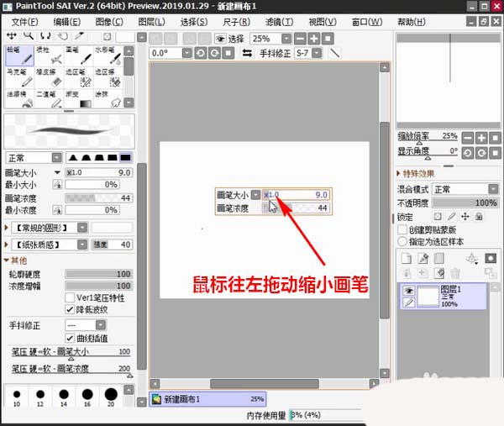Toggle lock transparent pixels in 锁定 row

click(438, 217)
